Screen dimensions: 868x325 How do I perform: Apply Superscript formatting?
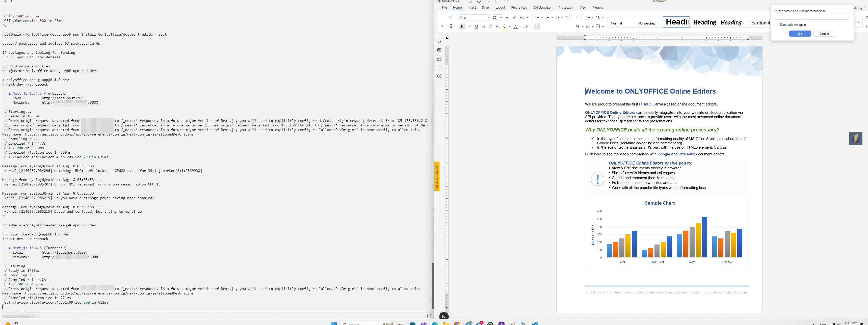(x=491, y=26)
